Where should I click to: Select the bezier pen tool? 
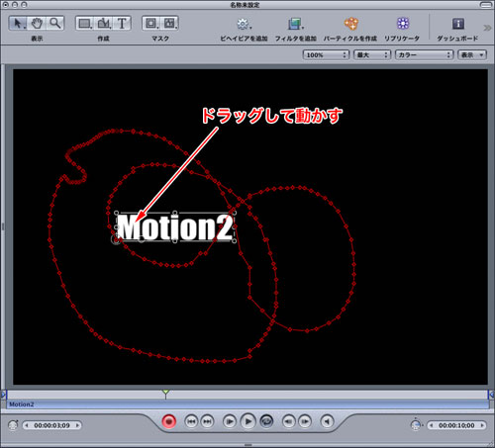click(x=104, y=24)
